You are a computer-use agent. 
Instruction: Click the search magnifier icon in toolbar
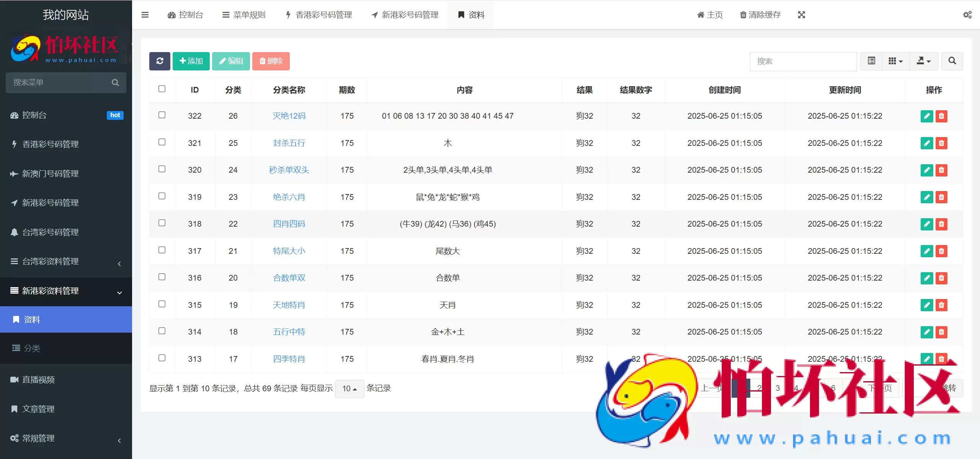point(952,61)
